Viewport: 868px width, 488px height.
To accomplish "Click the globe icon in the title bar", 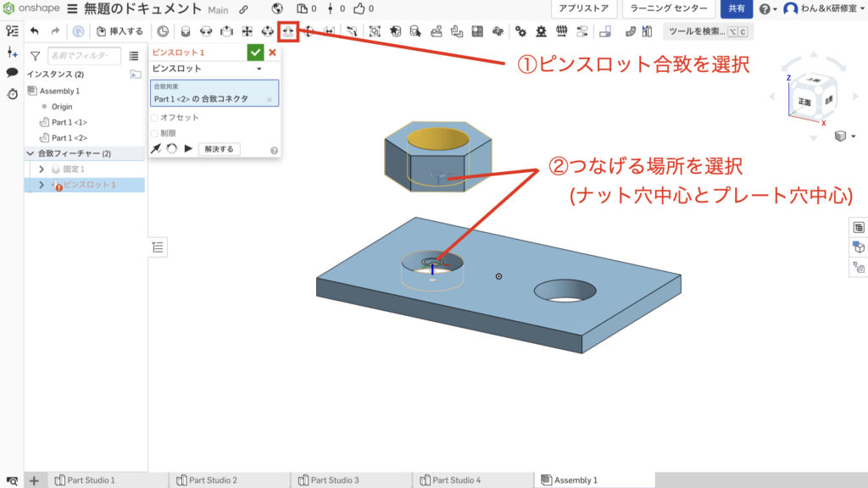I will click(277, 8).
